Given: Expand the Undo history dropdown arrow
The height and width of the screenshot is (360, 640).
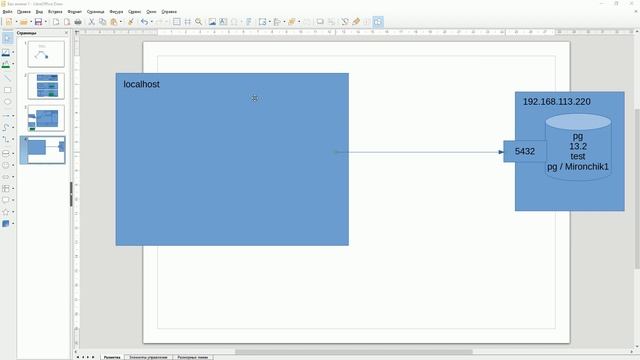Looking at the screenshot, I should 151,22.
